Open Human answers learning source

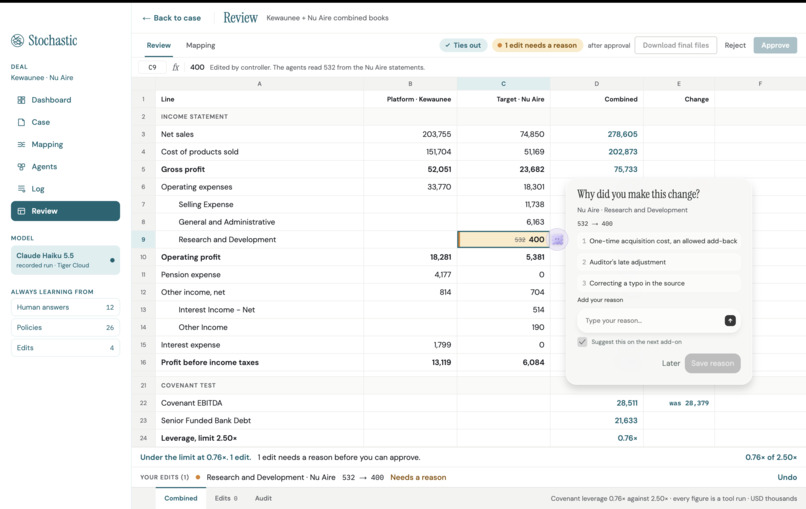coord(65,307)
